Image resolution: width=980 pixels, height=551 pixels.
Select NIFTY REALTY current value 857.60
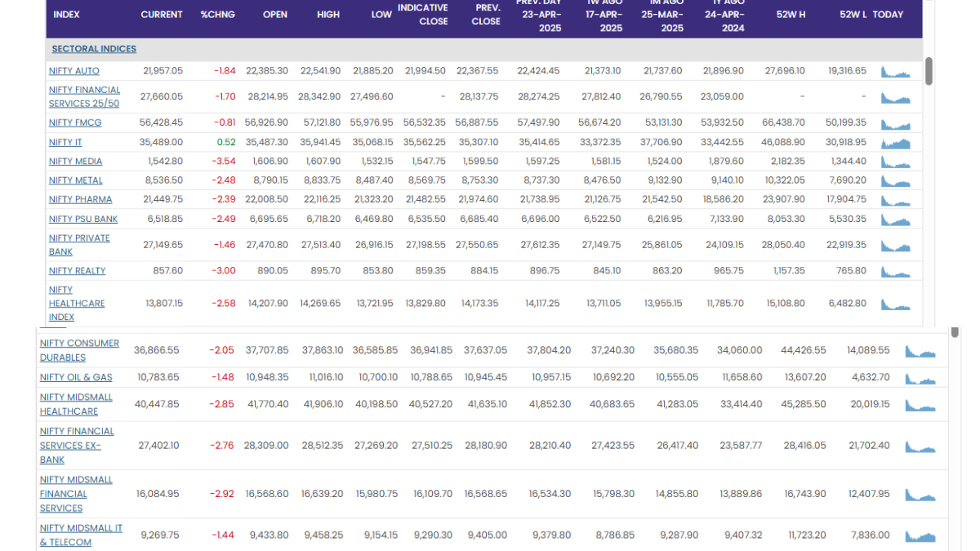coord(168,270)
